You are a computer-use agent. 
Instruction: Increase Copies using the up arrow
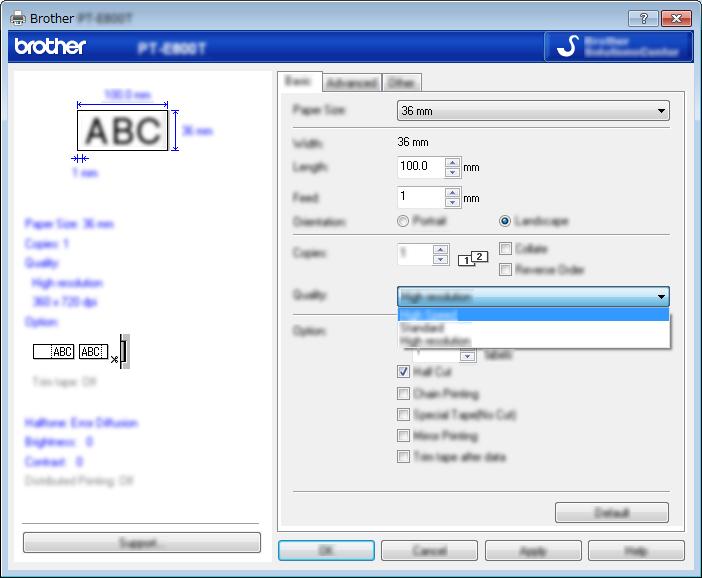click(441, 250)
